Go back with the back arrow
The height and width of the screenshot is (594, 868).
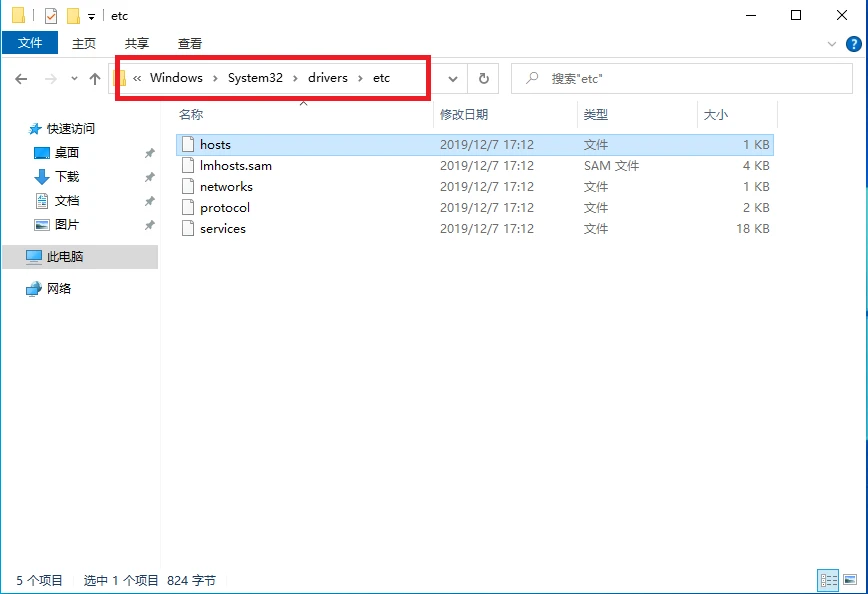21,79
